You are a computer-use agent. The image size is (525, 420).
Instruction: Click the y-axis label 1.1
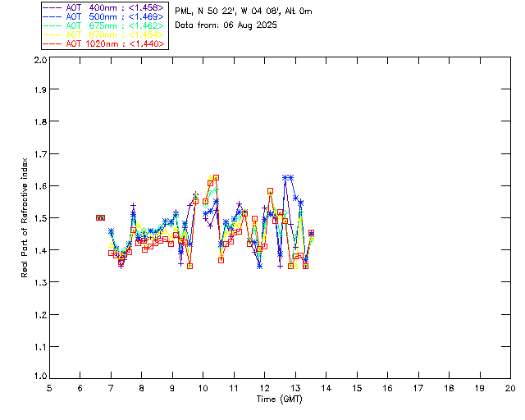(40, 347)
